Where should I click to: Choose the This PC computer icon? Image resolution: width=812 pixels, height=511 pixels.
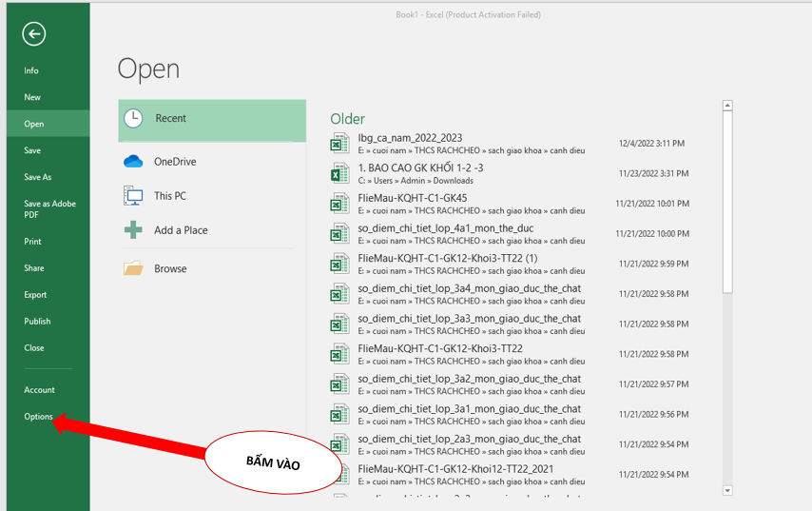[134, 196]
